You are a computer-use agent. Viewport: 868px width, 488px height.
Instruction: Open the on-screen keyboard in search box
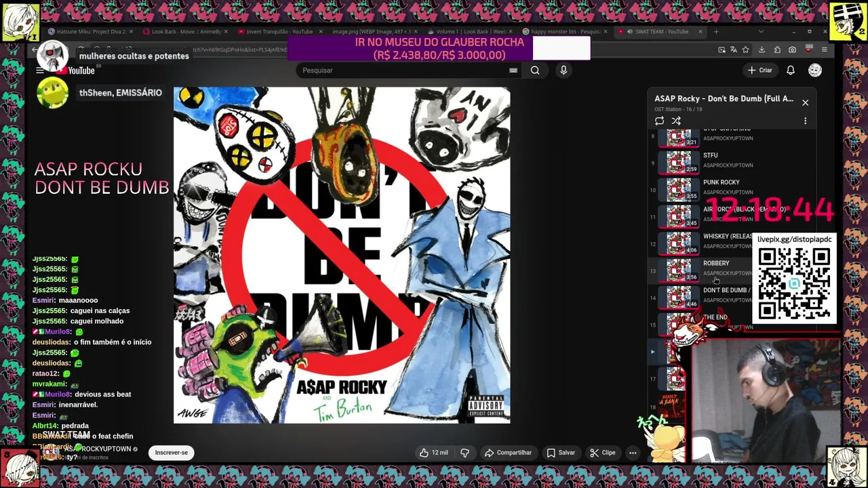(513, 70)
